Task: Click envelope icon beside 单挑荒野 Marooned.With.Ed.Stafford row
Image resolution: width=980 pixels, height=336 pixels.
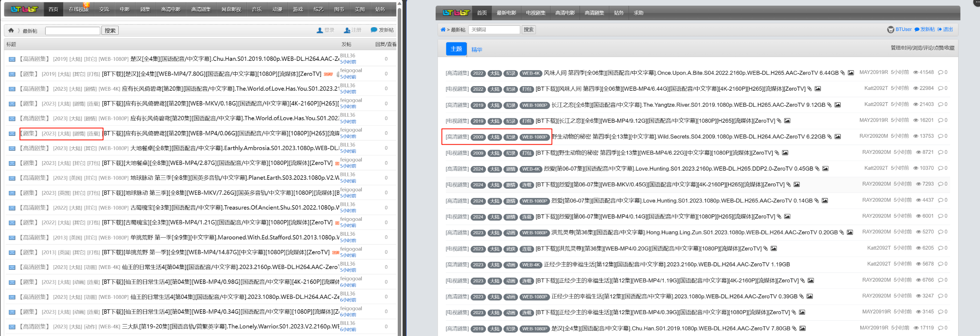Action: [x=12, y=238]
